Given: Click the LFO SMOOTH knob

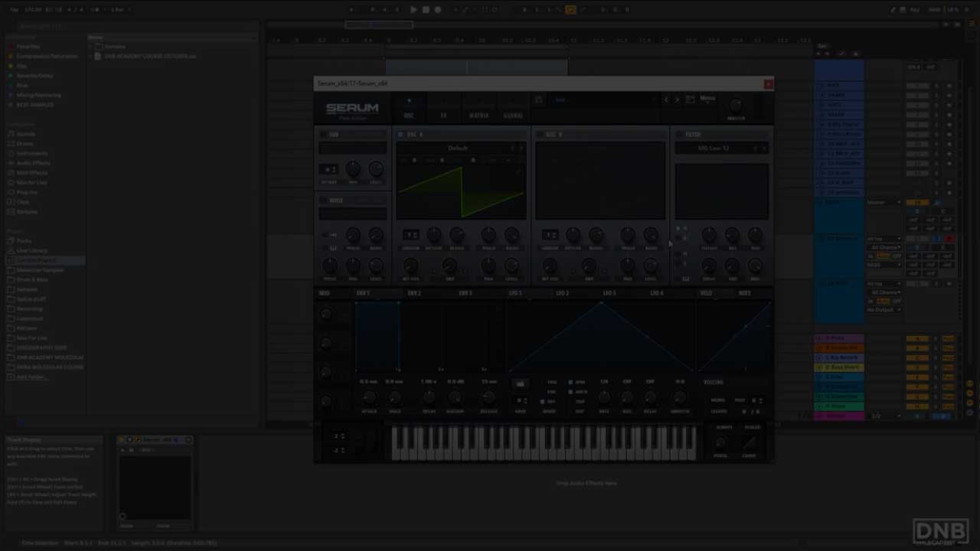Looking at the screenshot, I should [x=679, y=397].
